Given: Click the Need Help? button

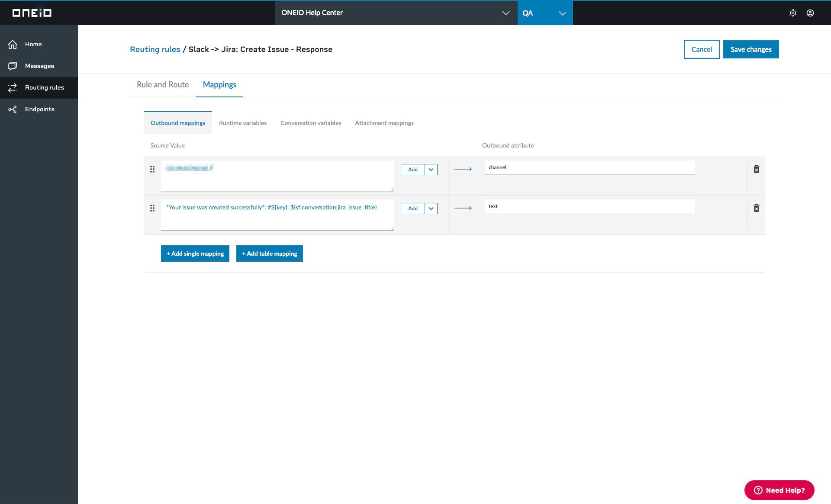Looking at the screenshot, I should tap(779, 490).
